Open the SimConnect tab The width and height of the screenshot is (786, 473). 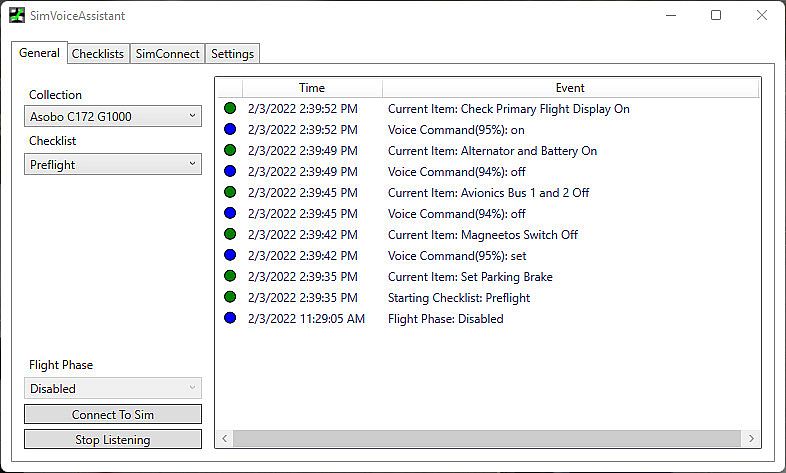point(168,54)
